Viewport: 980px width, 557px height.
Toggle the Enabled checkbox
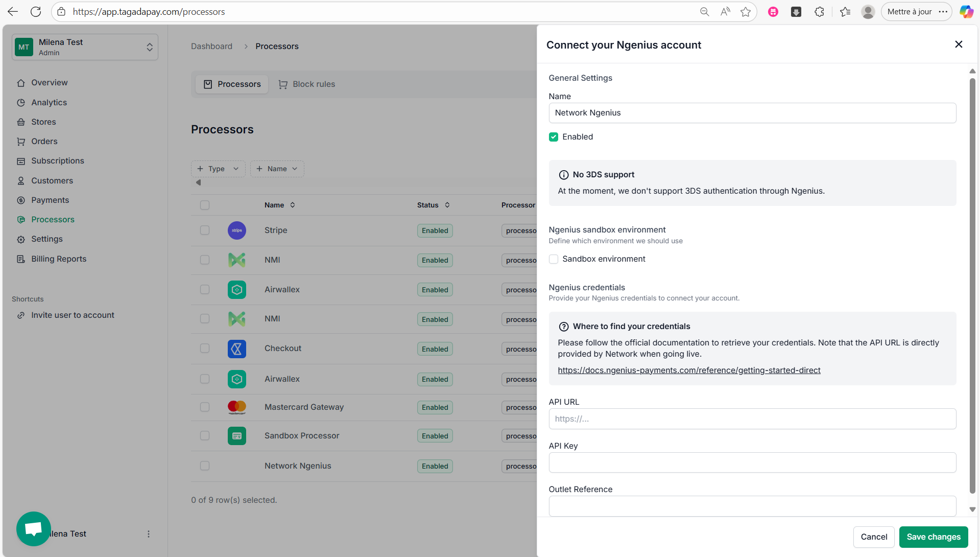pyautogui.click(x=554, y=137)
